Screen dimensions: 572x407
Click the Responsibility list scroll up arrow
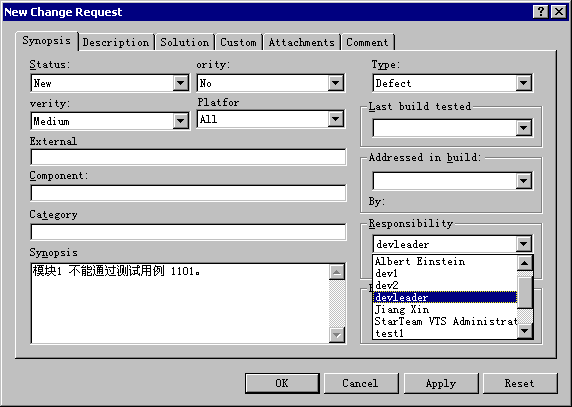click(525, 263)
